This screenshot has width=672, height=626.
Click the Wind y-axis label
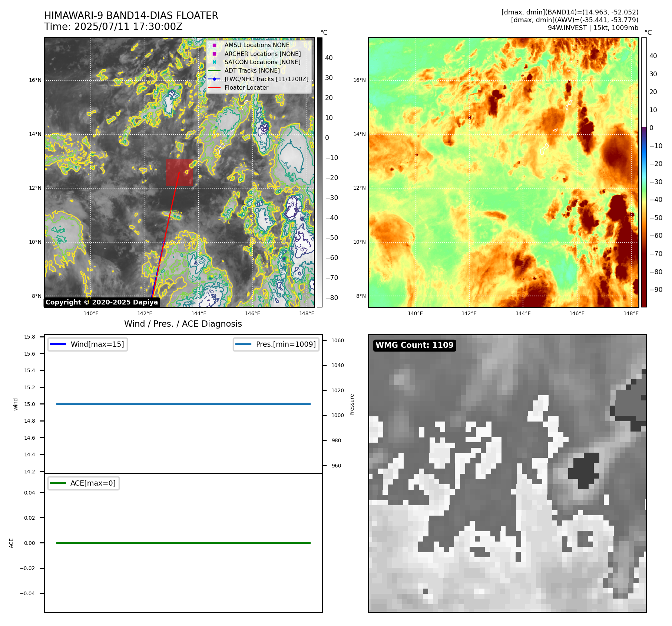pyautogui.click(x=16, y=404)
